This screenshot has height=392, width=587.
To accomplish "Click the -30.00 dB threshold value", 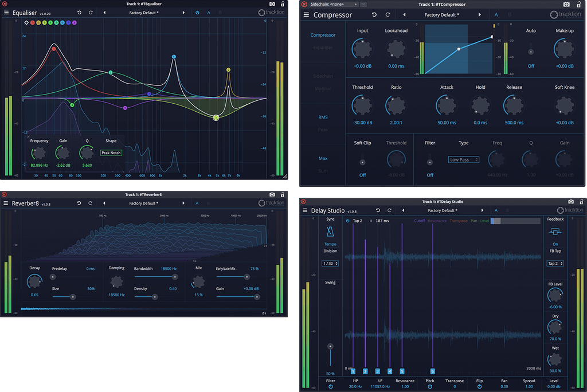I will [x=362, y=123].
